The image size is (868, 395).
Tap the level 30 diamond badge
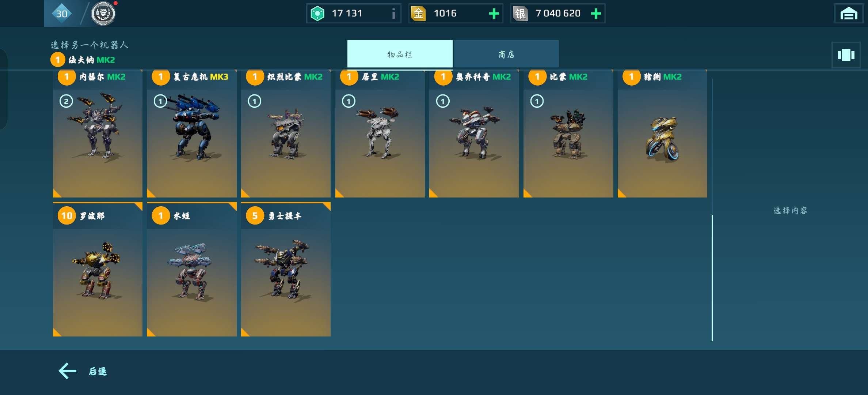tap(61, 14)
